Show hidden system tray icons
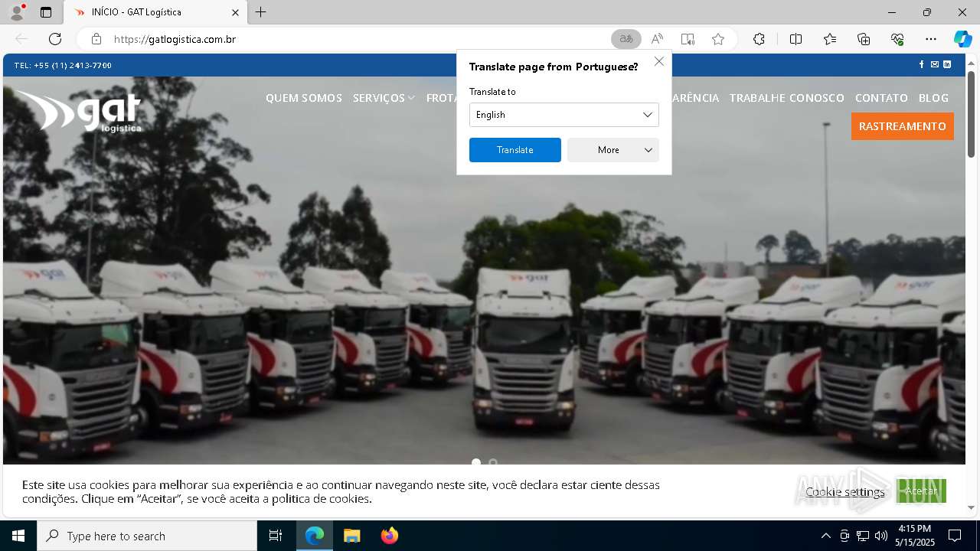Viewport: 980px width, 551px height. click(825, 536)
